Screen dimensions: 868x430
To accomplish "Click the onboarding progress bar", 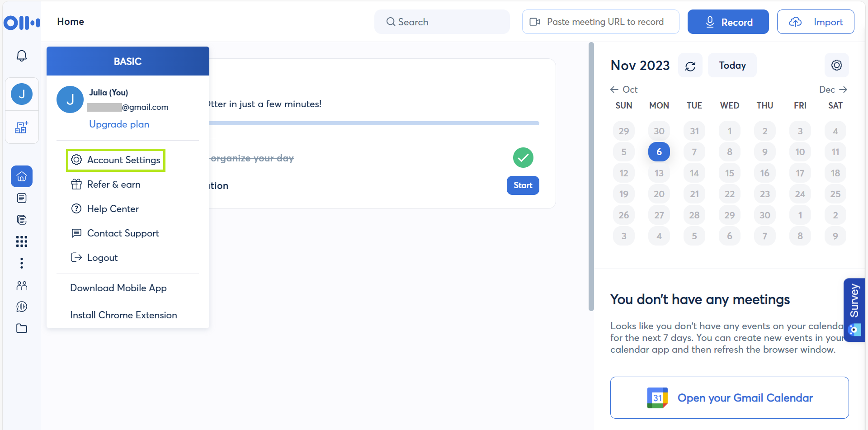I will [x=373, y=123].
